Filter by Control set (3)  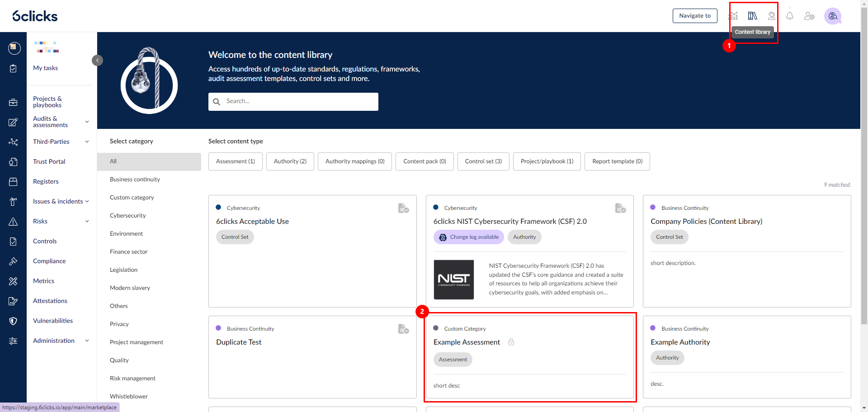click(x=483, y=161)
